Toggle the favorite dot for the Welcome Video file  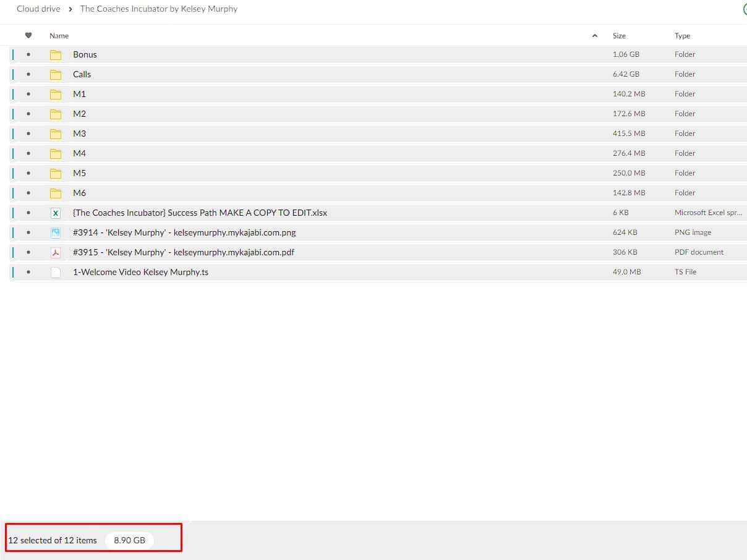click(x=28, y=272)
